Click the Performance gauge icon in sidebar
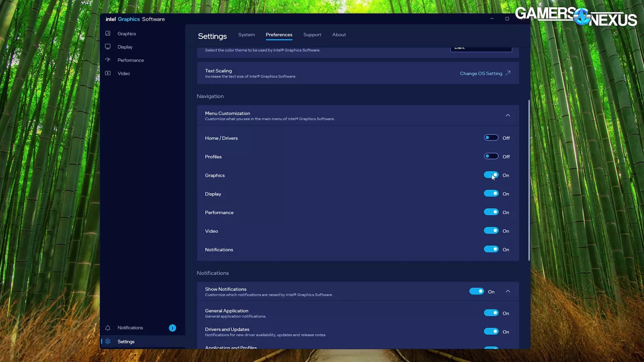 pos(108,60)
